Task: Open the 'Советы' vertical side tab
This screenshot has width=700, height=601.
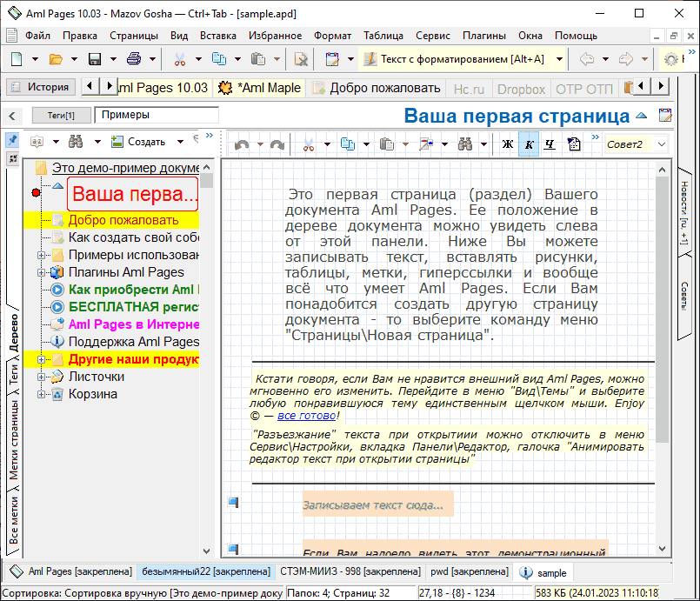Action: [x=684, y=296]
